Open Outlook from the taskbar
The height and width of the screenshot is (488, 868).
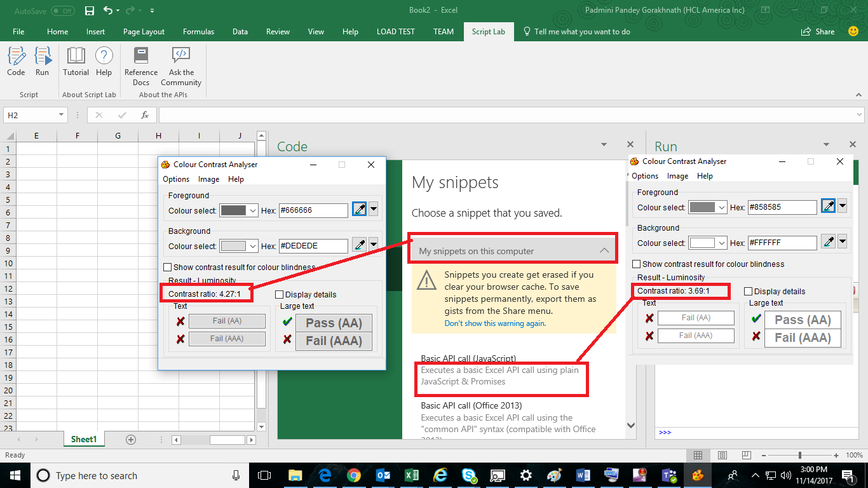383,475
